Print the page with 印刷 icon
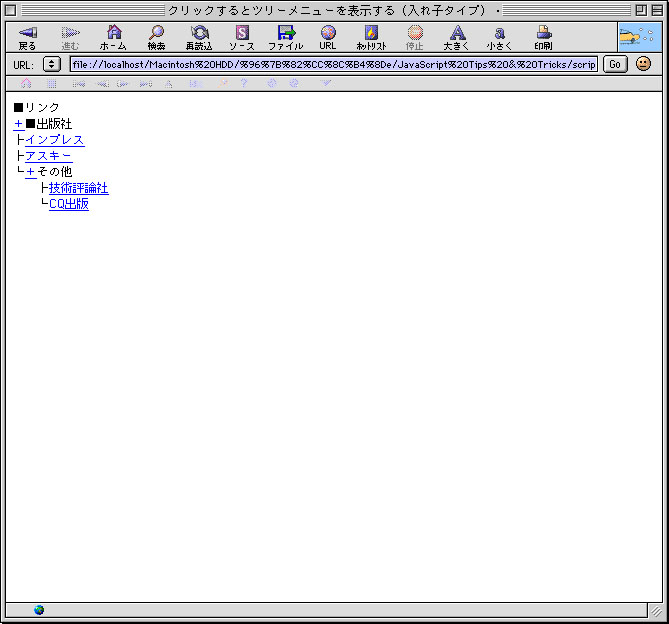This screenshot has height=624, width=669. click(x=544, y=38)
